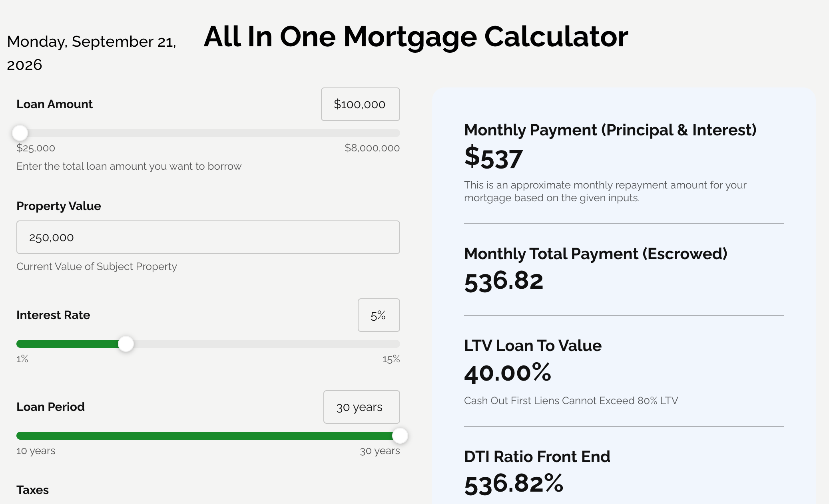
Task: Click the Loan Period slider handle
Action: 400,436
